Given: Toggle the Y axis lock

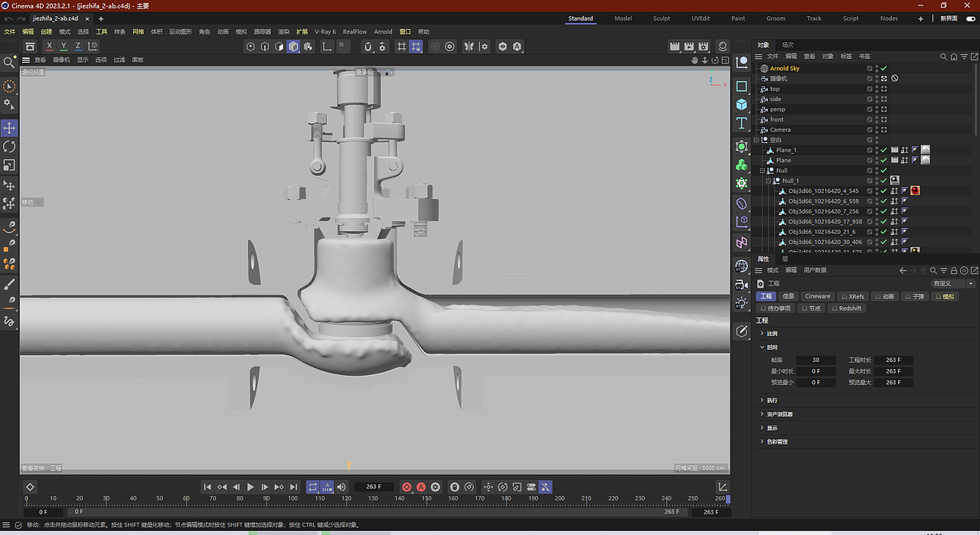Looking at the screenshot, I should click(64, 47).
